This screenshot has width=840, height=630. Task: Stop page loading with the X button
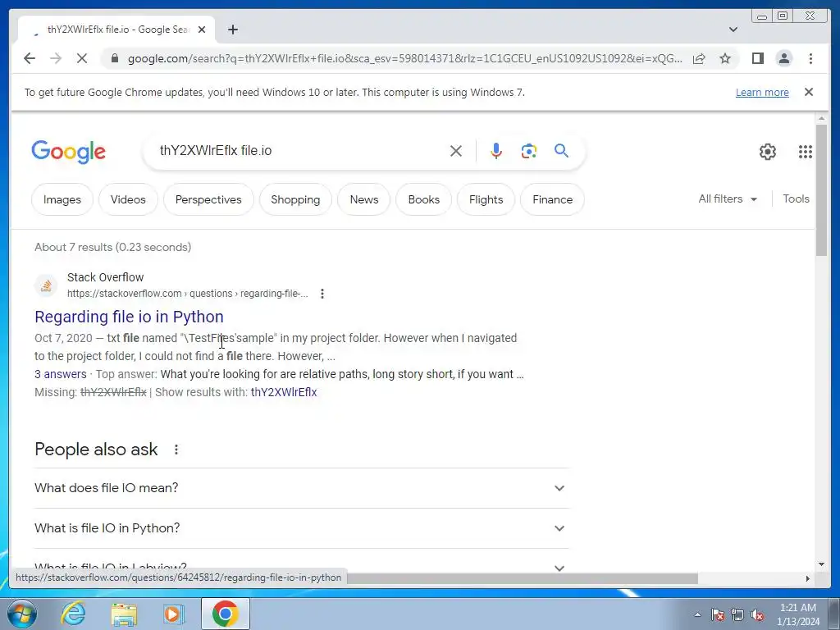[x=82, y=58]
